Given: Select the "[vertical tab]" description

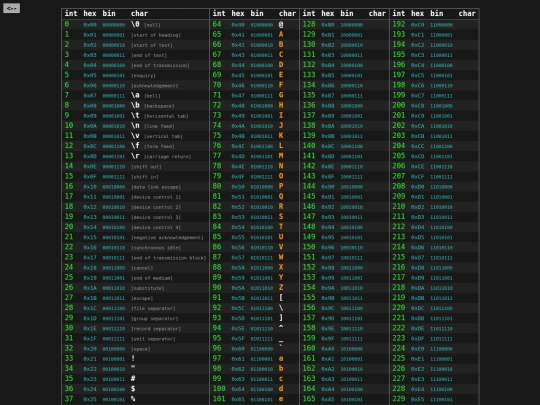Looking at the screenshot, I should click(163, 136).
